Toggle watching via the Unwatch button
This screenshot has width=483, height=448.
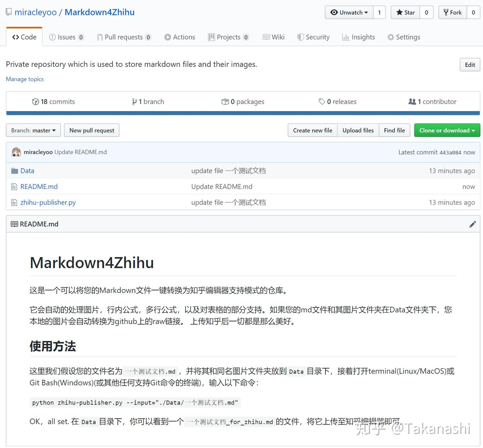tap(348, 12)
